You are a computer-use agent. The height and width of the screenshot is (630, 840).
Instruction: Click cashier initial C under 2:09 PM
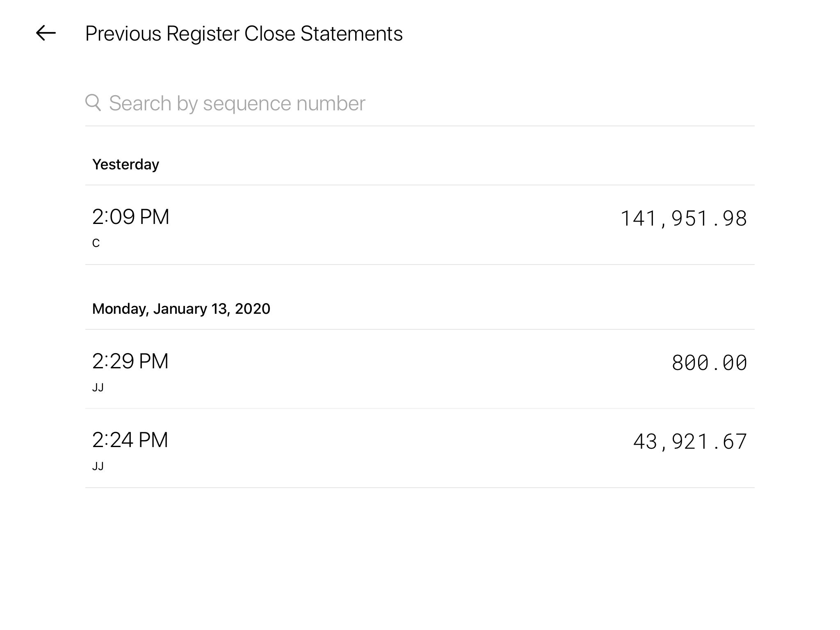(96, 243)
